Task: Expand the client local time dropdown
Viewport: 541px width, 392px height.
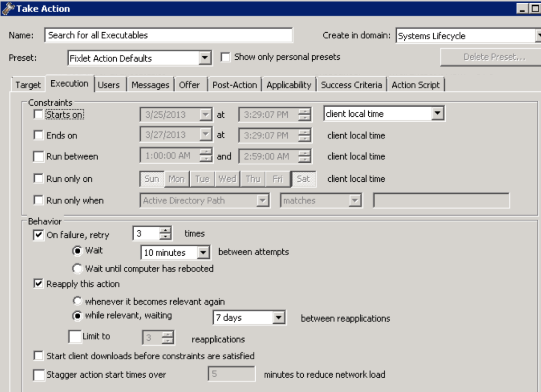Action: (x=437, y=114)
